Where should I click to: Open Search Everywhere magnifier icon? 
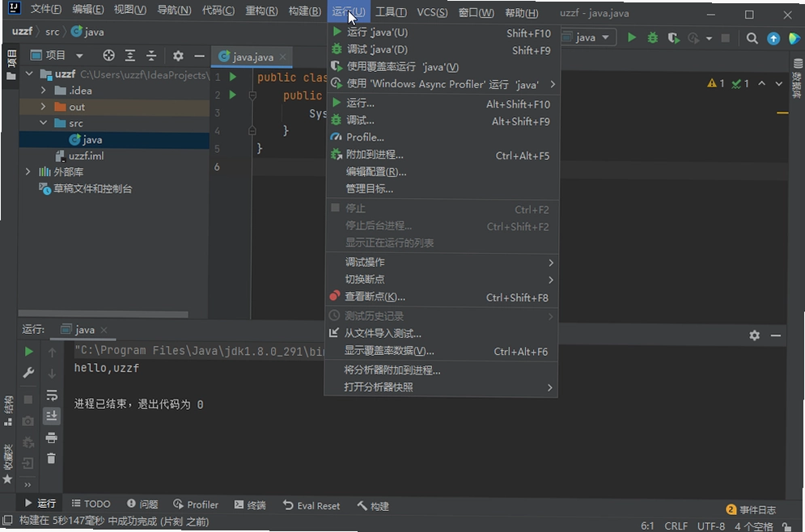(x=752, y=38)
